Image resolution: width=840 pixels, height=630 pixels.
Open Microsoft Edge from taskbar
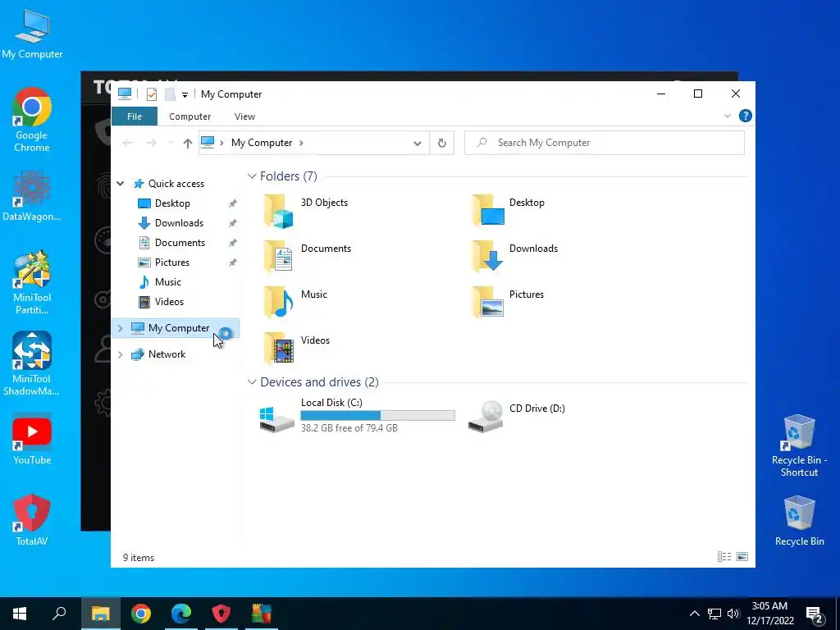[x=181, y=614]
